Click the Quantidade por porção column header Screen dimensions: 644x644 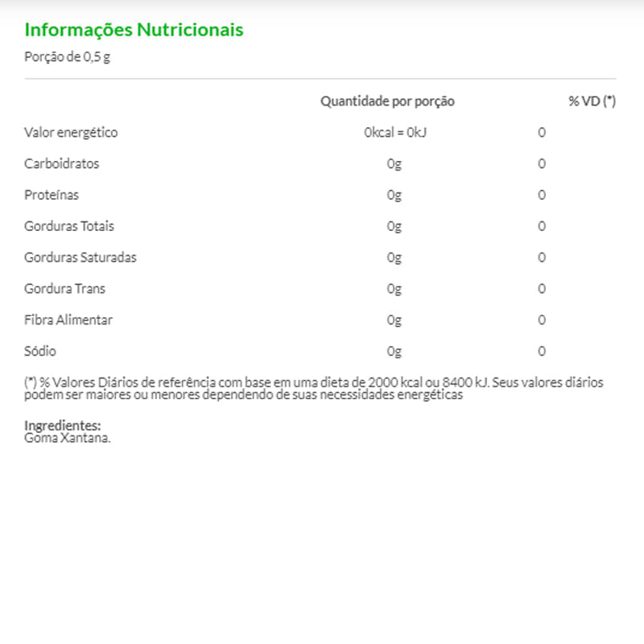(x=387, y=101)
